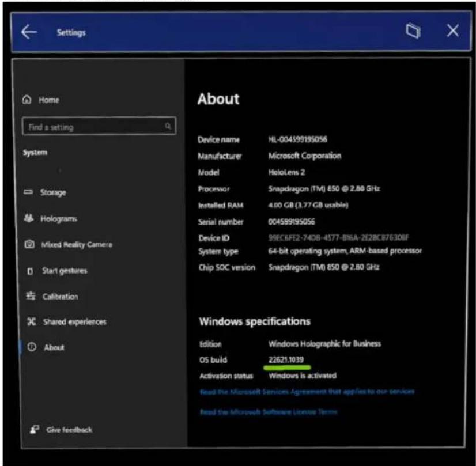Open the Give feedback link
This screenshot has height=466, width=476.
point(69,430)
